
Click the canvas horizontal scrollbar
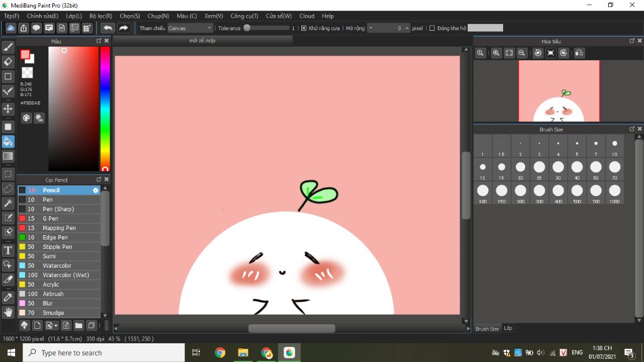[292, 328]
